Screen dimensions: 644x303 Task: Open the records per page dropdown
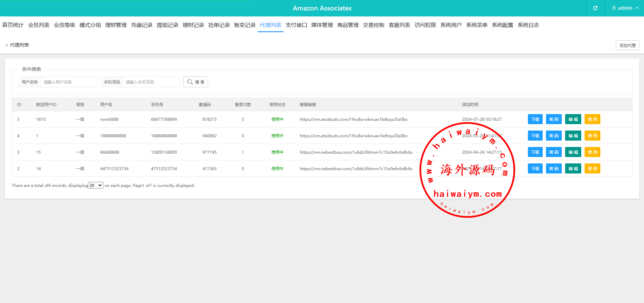tap(96, 186)
